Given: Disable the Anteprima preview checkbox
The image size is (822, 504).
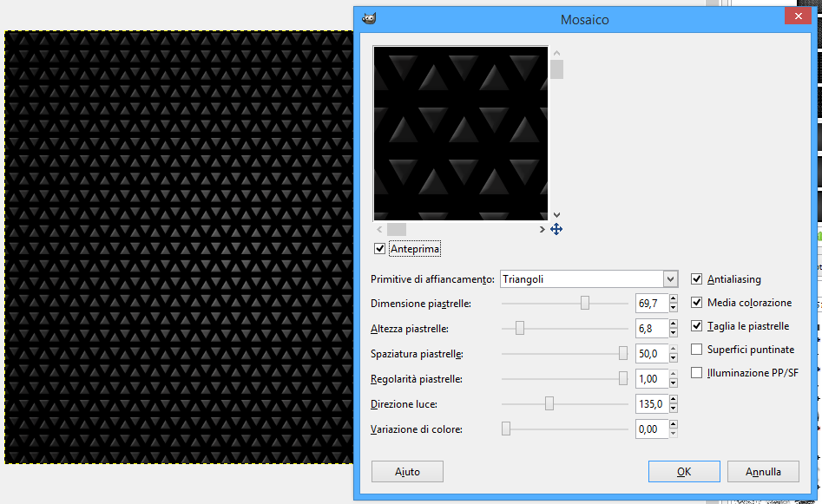Looking at the screenshot, I should [x=379, y=248].
